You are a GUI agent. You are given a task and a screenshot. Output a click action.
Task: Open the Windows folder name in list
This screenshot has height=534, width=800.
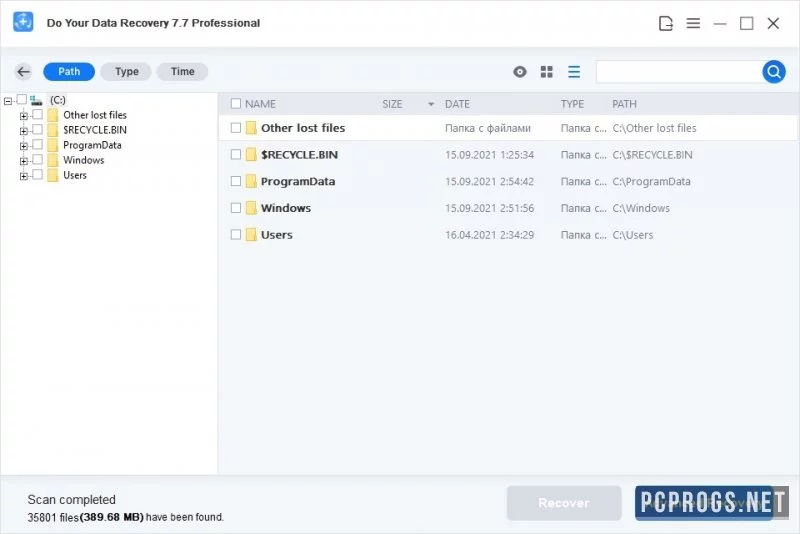[x=286, y=208]
